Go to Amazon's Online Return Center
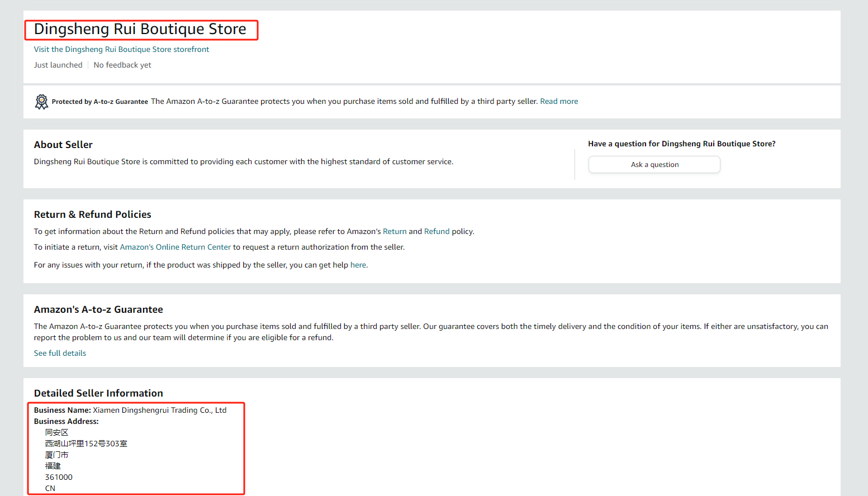This screenshot has height=496, width=868. point(176,247)
